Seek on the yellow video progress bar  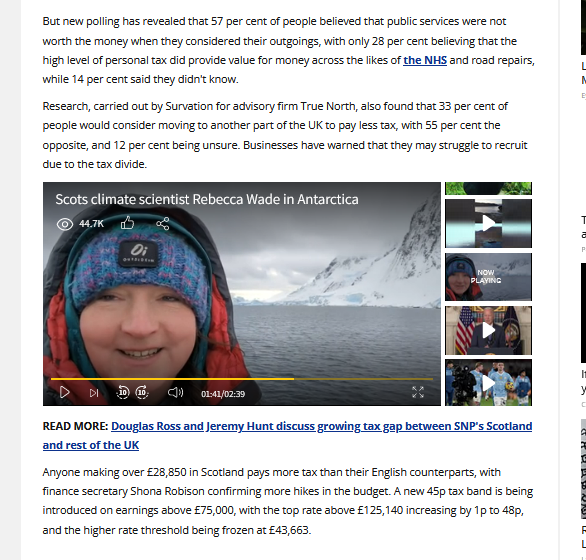(242, 379)
